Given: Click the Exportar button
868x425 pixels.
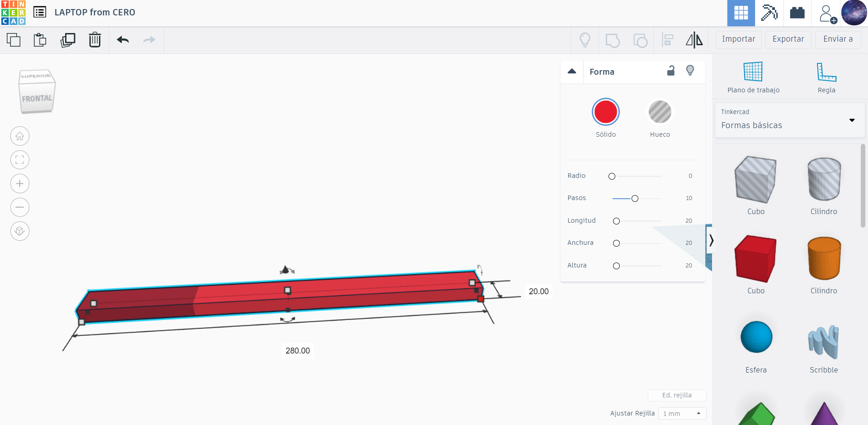Looking at the screenshot, I should coord(788,39).
